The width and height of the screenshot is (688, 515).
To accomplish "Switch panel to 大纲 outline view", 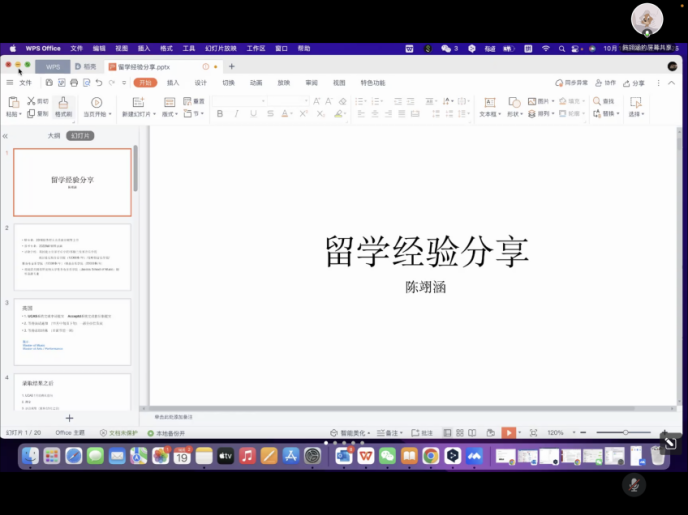I will point(54,135).
